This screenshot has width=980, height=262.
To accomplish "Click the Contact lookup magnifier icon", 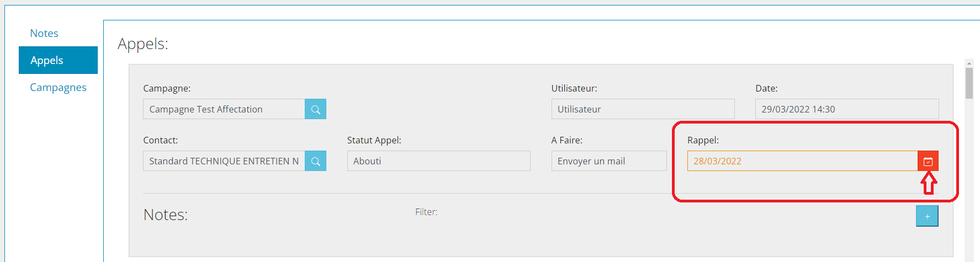I will (x=316, y=161).
